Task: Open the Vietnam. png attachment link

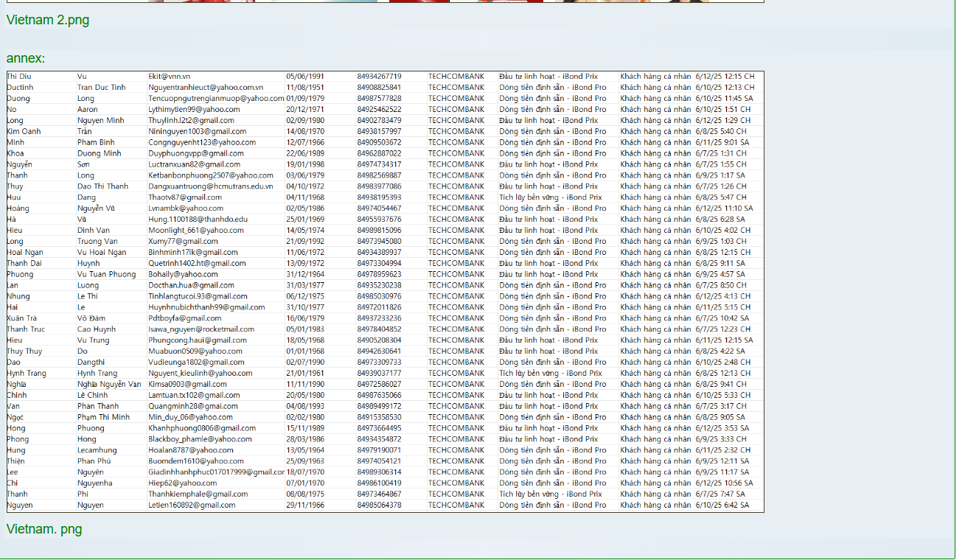Action: (44, 529)
